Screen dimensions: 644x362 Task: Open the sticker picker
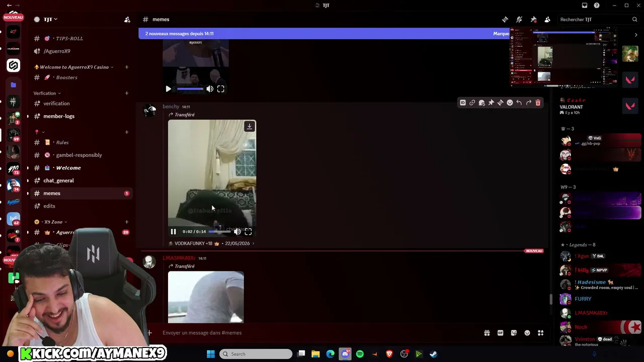pos(514,333)
